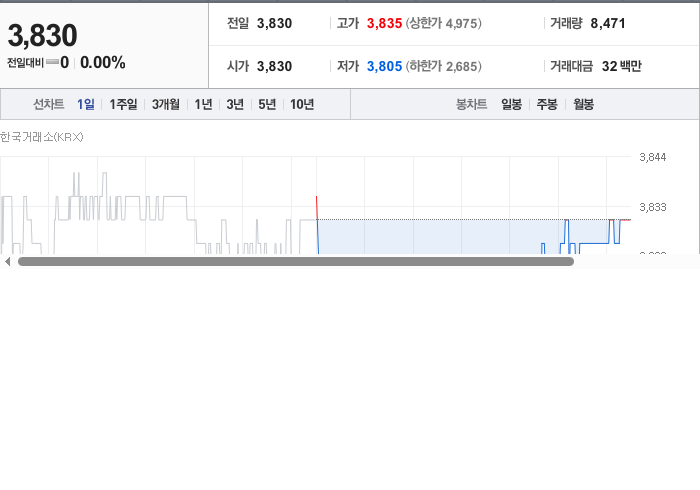
Task: Show the 5년 line chart
Action: [267, 104]
